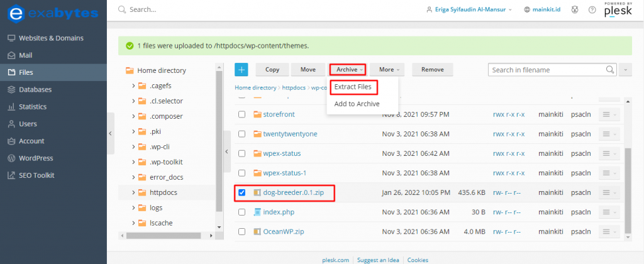Click the Search in filename field
The width and height of the screenshot is (644, 264).
coord(546,70)
